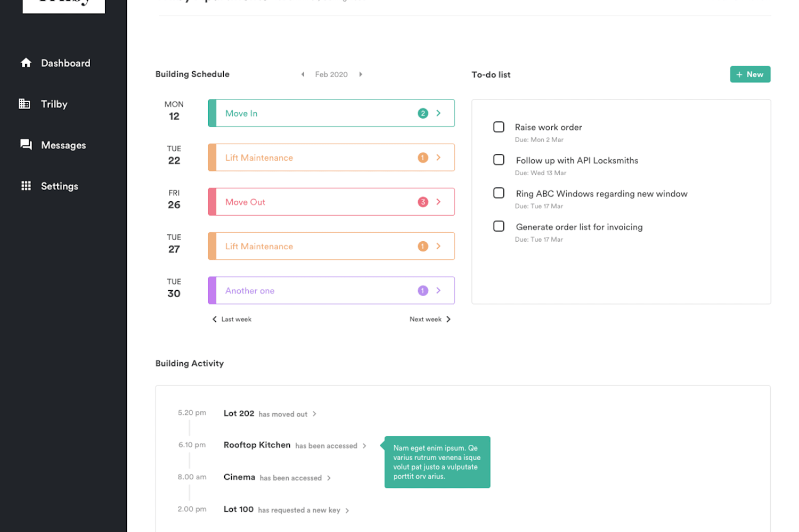Open the Trilby building icon

(x=25, y=103)
